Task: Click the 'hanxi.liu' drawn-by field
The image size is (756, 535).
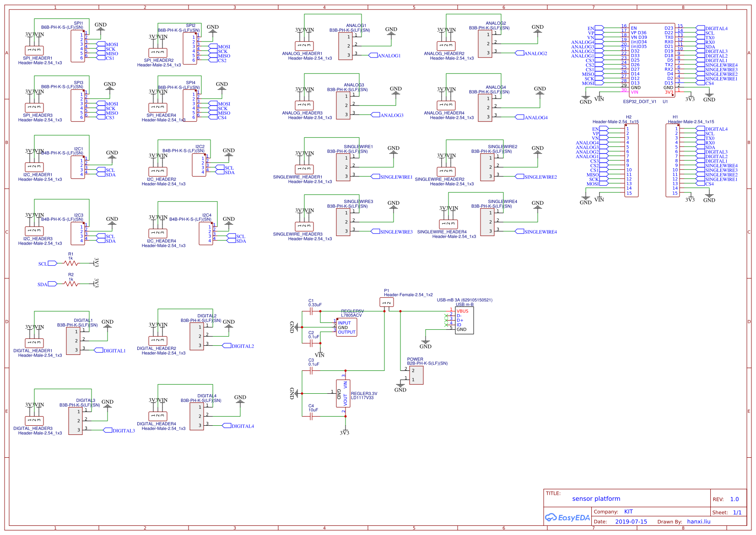Action: click(698, 522)
